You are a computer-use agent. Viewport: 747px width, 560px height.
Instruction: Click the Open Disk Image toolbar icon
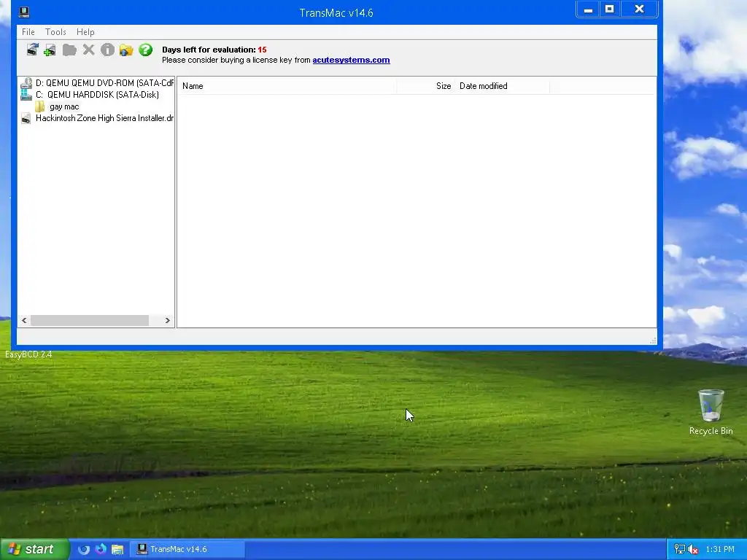pos(32,50)
